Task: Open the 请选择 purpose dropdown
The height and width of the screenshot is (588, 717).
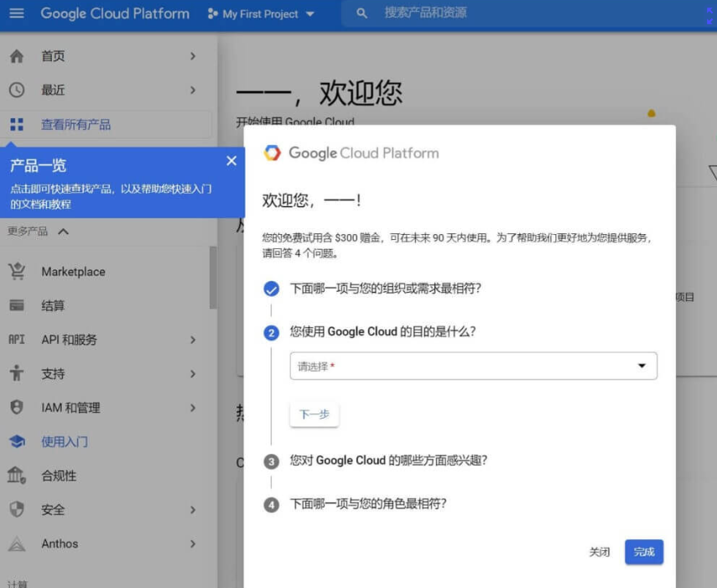Action: tap(473, 366)
